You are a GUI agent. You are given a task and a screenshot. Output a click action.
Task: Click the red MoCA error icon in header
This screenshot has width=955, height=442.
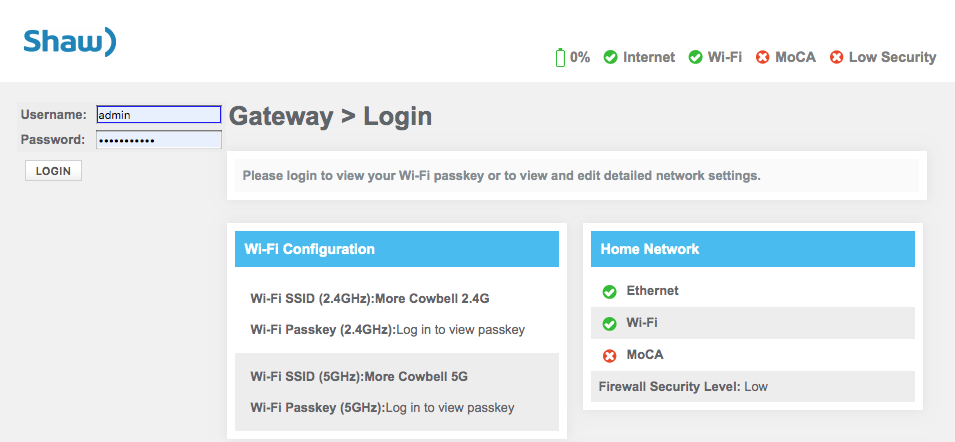763,57
